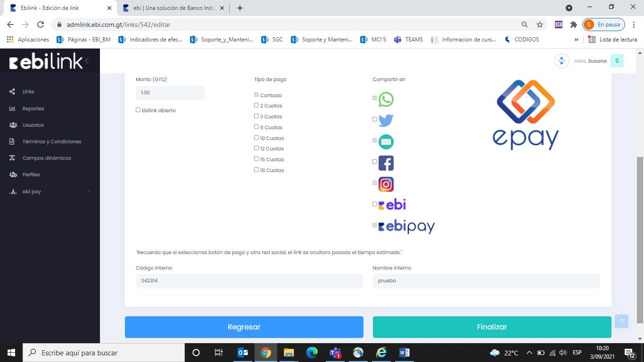Click the browser address bar URL

118,25
